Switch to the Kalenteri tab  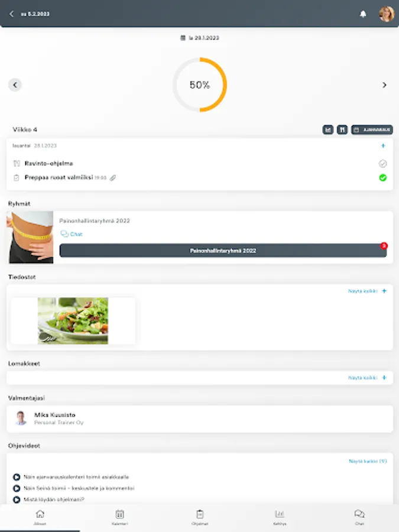pos(120,517)
